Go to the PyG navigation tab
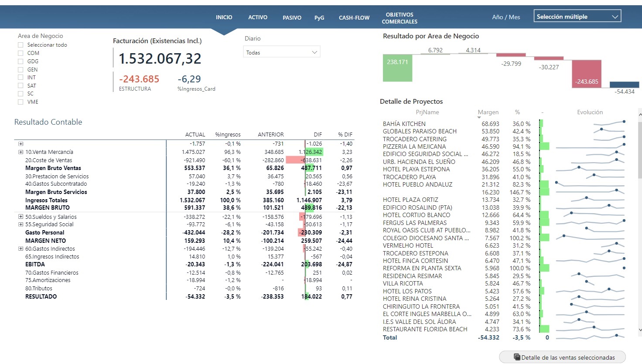The height and width of the screenshot is (364, 642). [319, 18]
